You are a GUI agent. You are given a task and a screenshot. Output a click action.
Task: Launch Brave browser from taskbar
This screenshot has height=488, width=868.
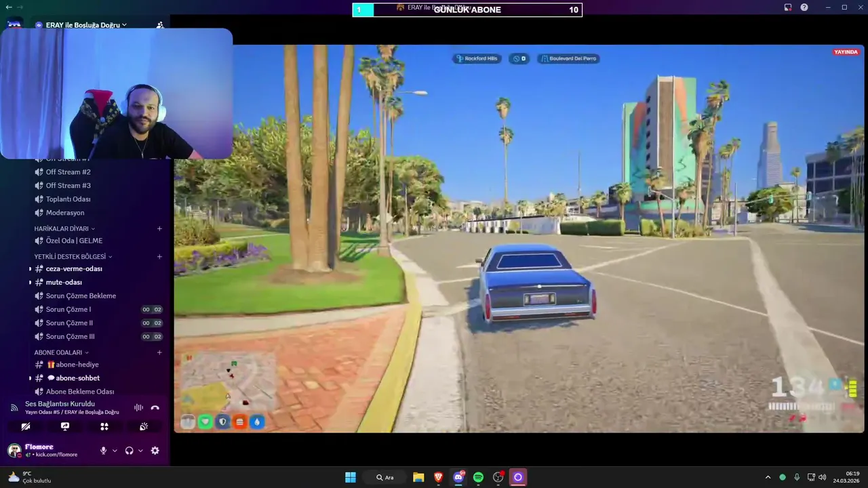click(438, 477)
